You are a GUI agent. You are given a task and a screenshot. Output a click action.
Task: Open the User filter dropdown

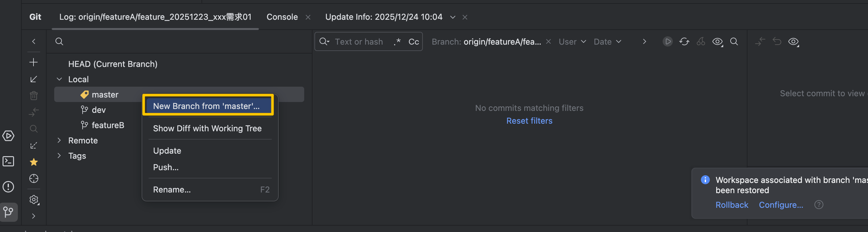pyautogui.click(x=572, y=42)
